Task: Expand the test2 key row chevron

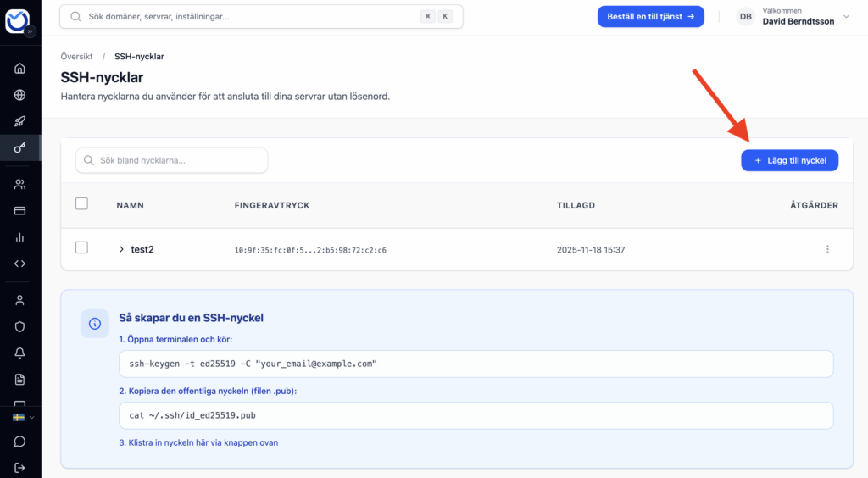Action: (x=121, y=249)
